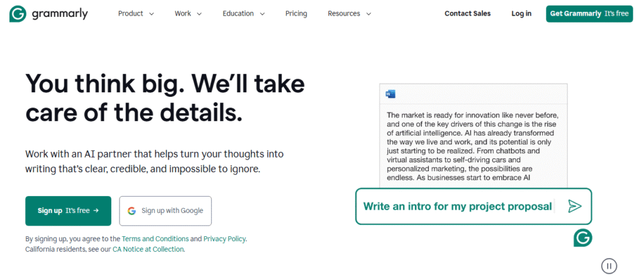Pause the animation with the pause button
The width and height of the screenshot is (644, 277).
(x=609, y=266)
